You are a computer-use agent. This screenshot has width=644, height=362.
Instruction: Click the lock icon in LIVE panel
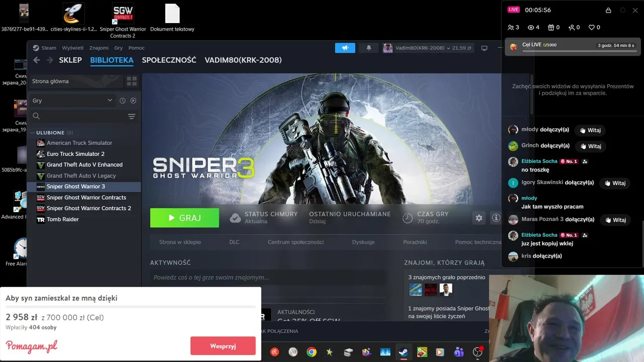point(608,10)
